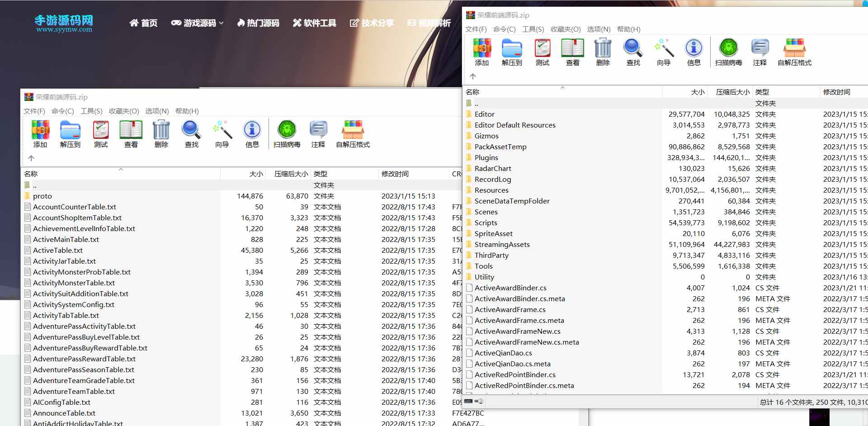This screenshot has height=426, width=868.
Task: Launch the Wizard (向导) wand in right window
Action: (x=663, y=52)
